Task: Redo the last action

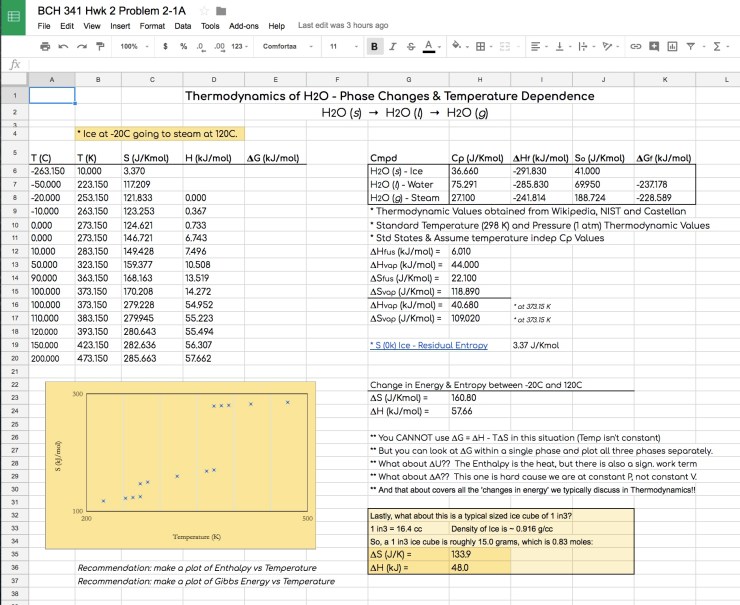Action: (x=82, y=46)
